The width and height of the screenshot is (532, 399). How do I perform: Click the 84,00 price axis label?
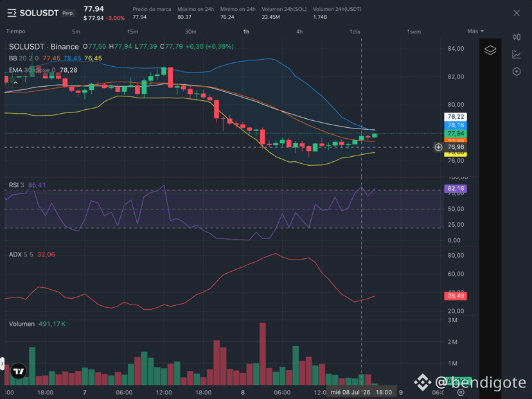(456, 49)
